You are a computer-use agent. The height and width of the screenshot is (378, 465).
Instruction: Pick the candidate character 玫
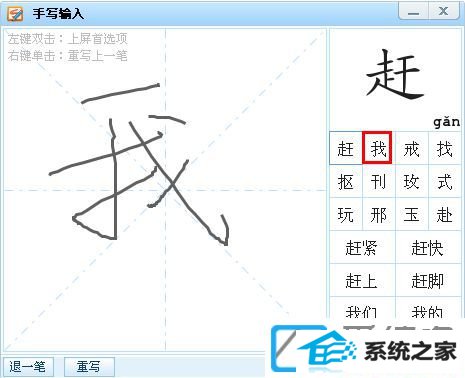pos(411,181)
